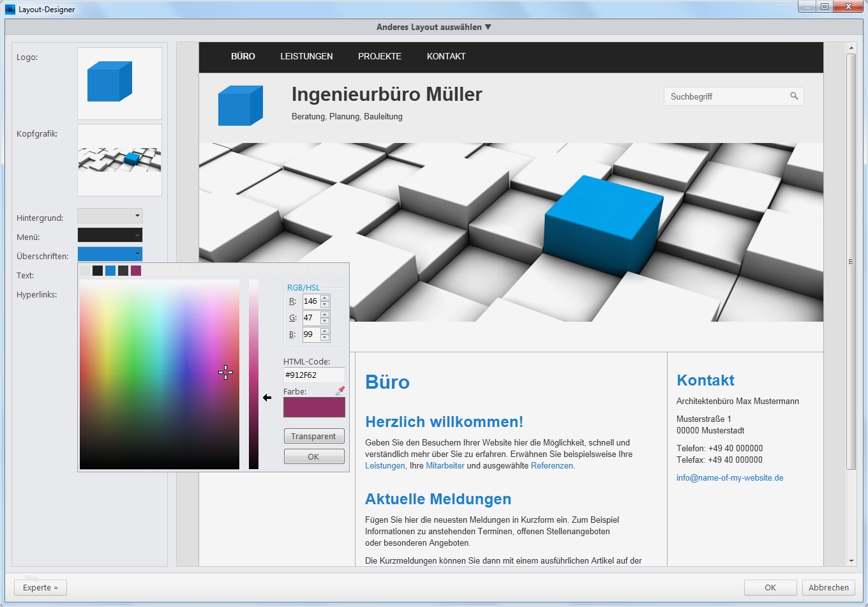Select the dark purple preset swatch
Viewport: 868px width, 607px height.
pyautogui.click(x=135, y=270)
